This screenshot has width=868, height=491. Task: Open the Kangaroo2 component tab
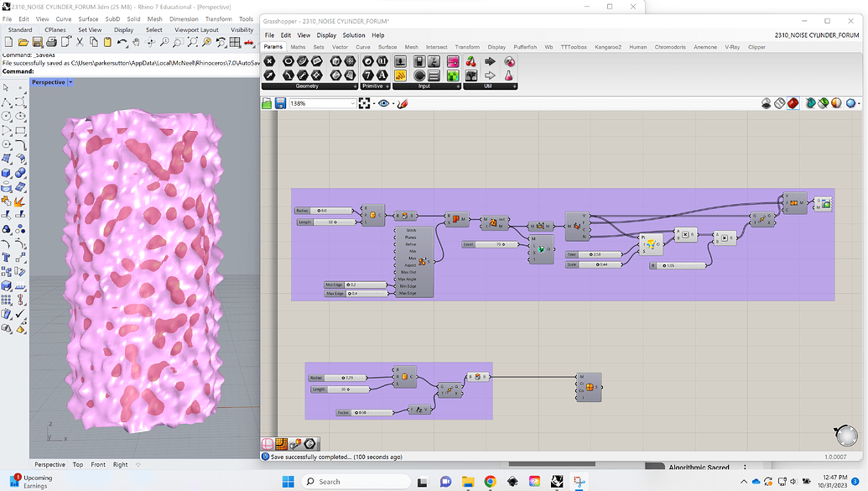point(609,47)
